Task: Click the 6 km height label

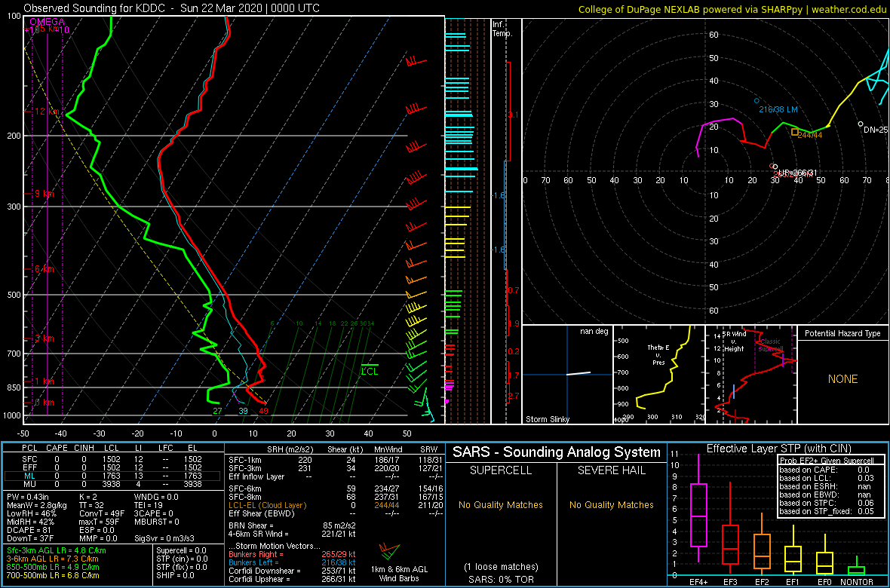Action: coord(44,268)
